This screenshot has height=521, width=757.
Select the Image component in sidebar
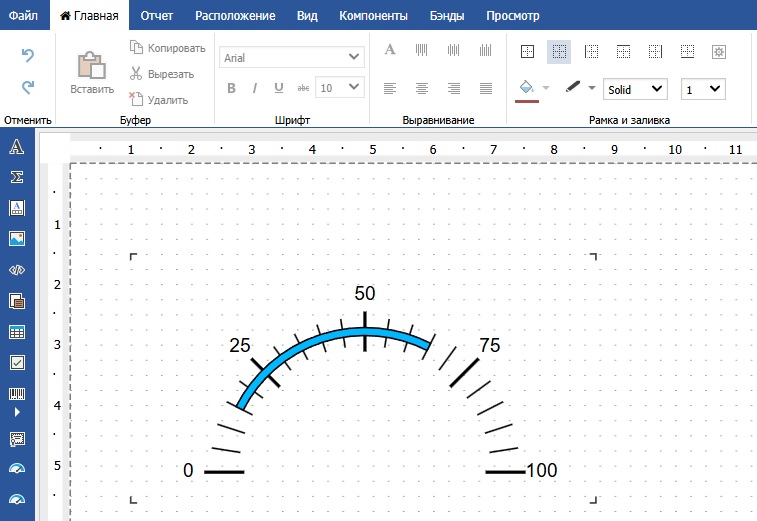(x=16, y=239)
